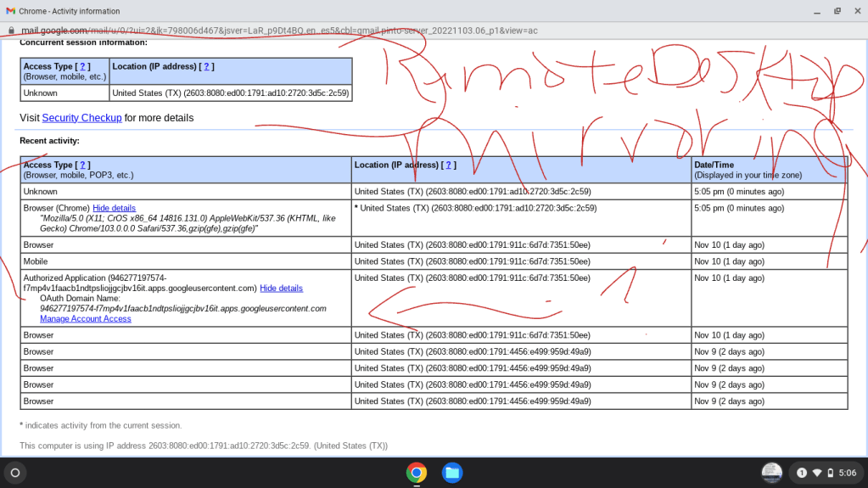Image resolution: width=868 pixels, height=488 pixels.
Task: Click the Chrome icon in the shelf
Action: [x=416, y=472]
